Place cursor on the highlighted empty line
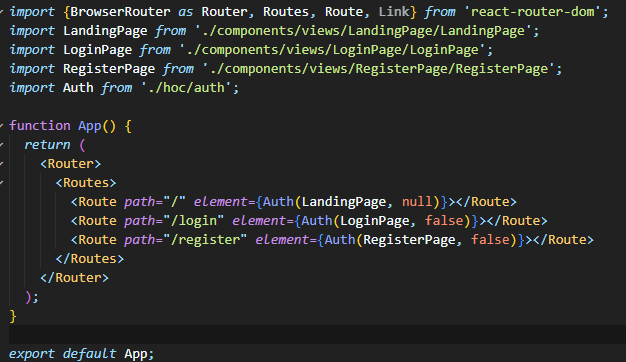 (317, 334)
